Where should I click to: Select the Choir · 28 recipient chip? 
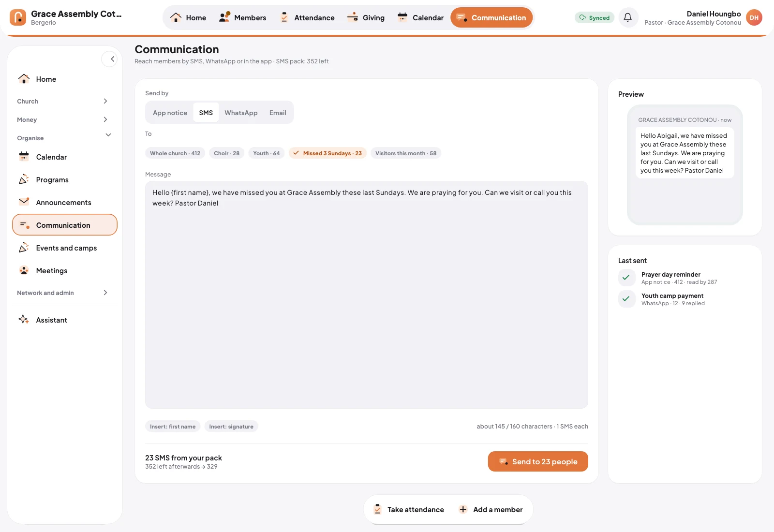(x=227, y=153)
